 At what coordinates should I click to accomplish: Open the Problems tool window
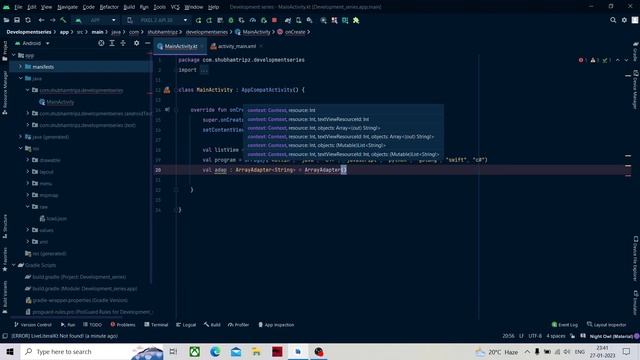point(122,325)
